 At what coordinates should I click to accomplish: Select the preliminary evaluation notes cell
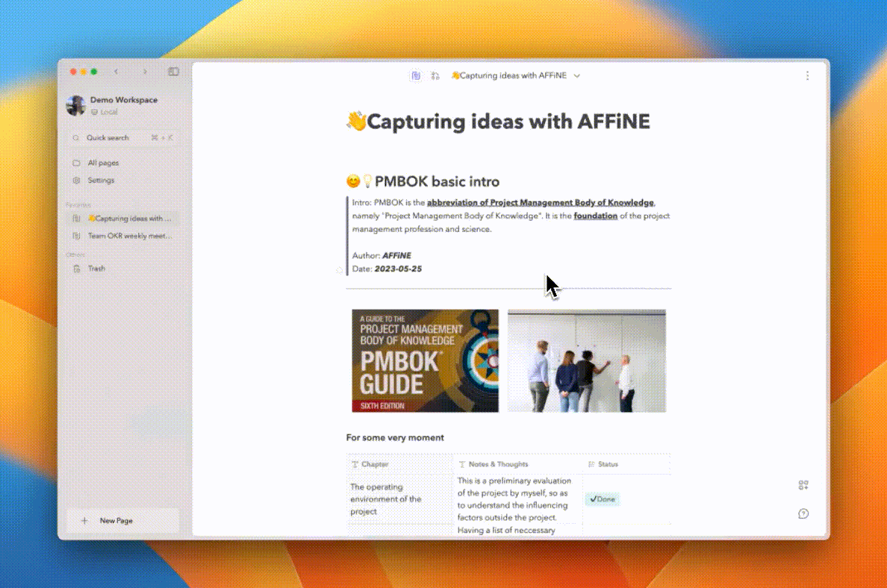point(517,499)
